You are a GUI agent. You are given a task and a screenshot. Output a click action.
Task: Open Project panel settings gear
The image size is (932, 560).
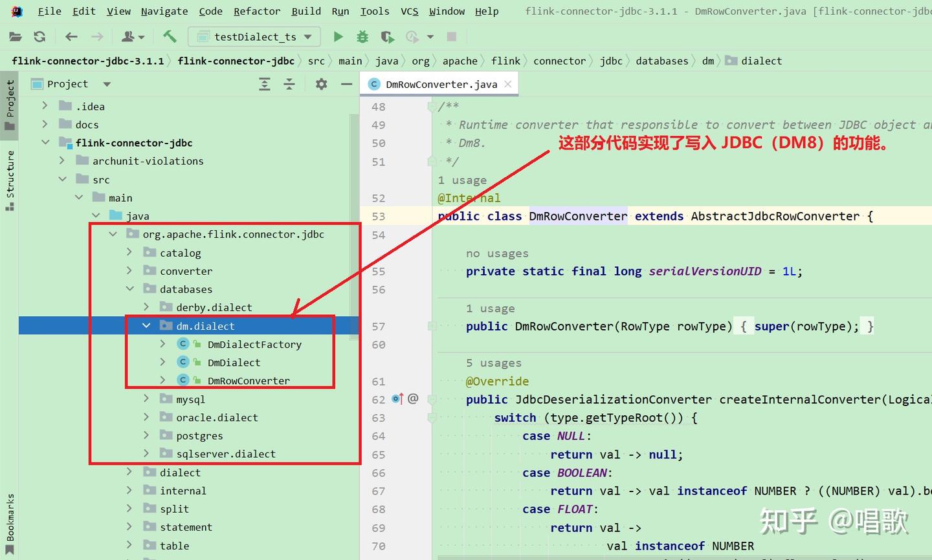[321, 84]
